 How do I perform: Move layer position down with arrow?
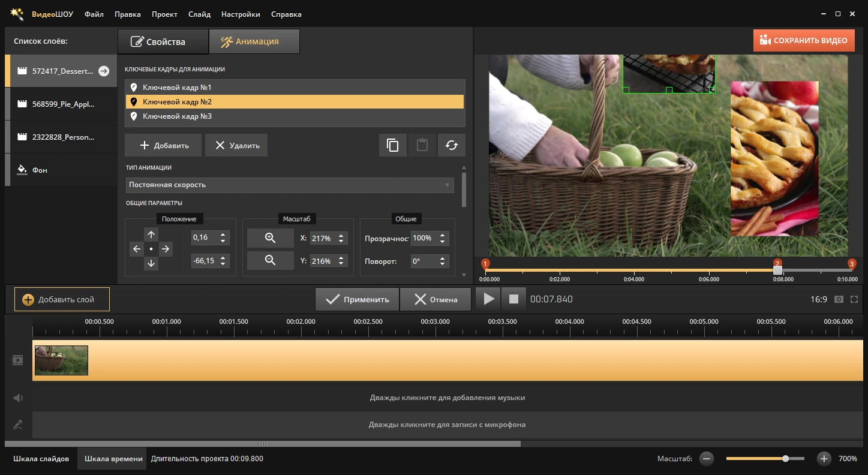point(151,263)
